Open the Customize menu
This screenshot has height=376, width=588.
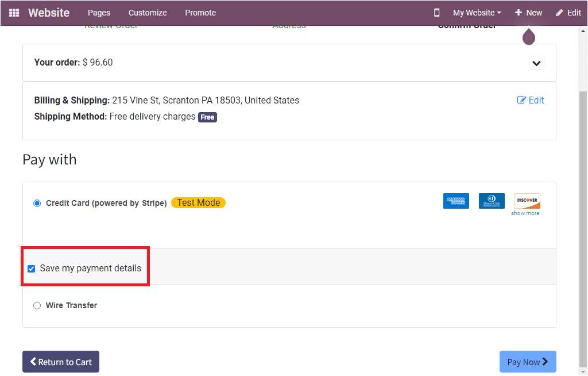[x=147, y=12]
